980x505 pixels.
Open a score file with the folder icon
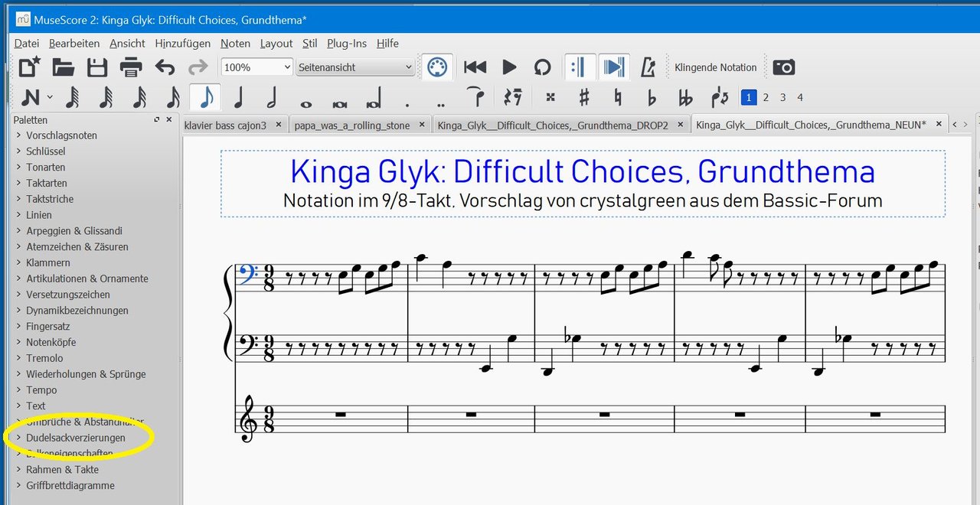64,67
